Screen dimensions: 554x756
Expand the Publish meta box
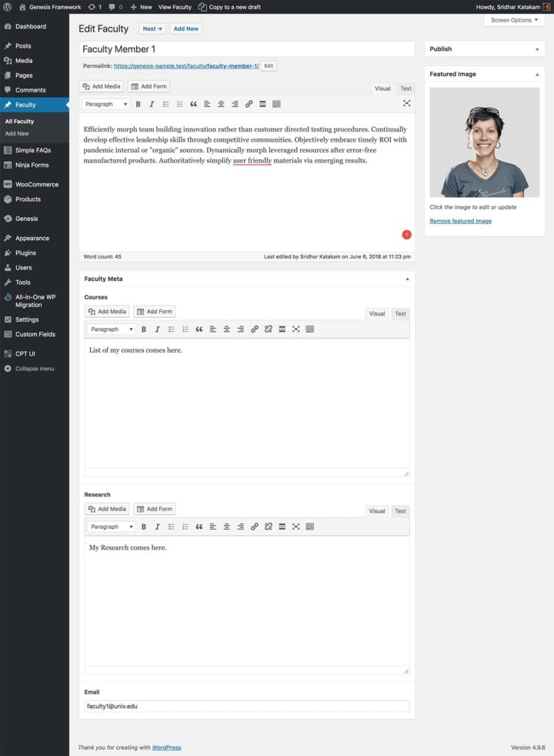coord(537,49)
